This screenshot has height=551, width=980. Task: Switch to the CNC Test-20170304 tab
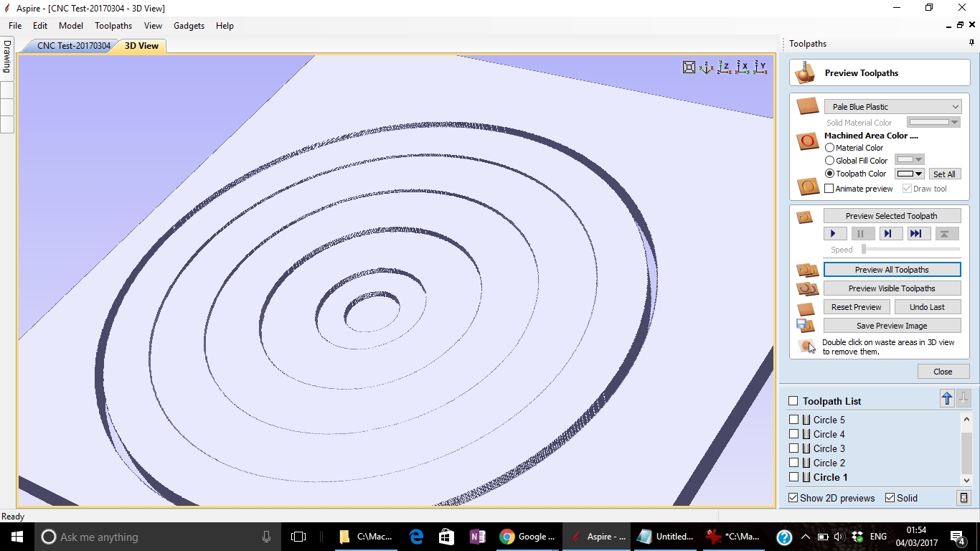pyautogui.click(x=74, y=46)
